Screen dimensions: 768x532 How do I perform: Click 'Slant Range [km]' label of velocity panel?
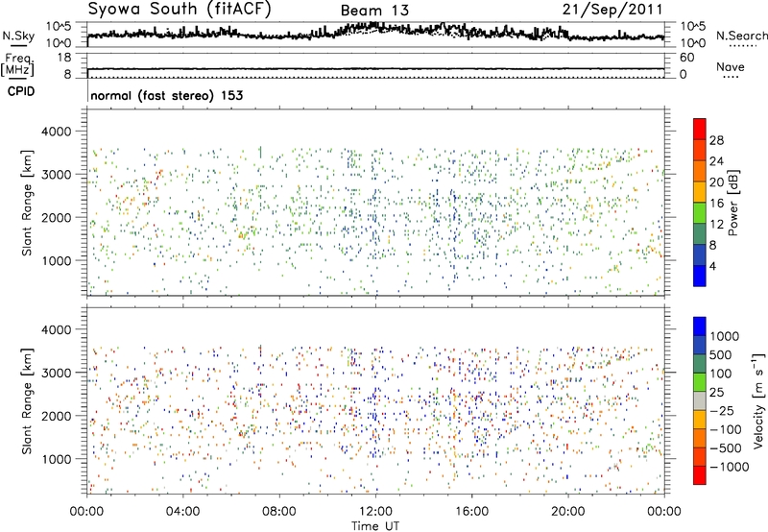click(x=27, y=400)
